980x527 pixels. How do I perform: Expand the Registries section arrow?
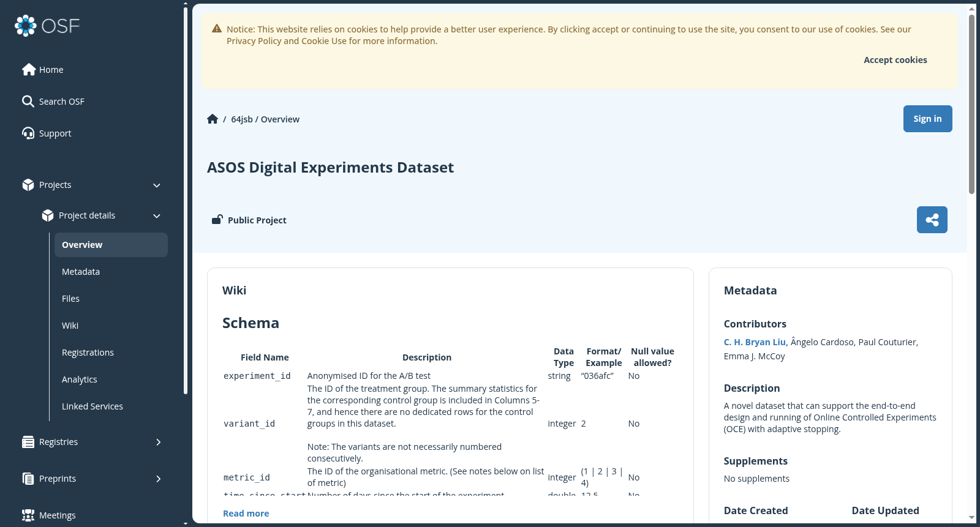tap(158, 442)
